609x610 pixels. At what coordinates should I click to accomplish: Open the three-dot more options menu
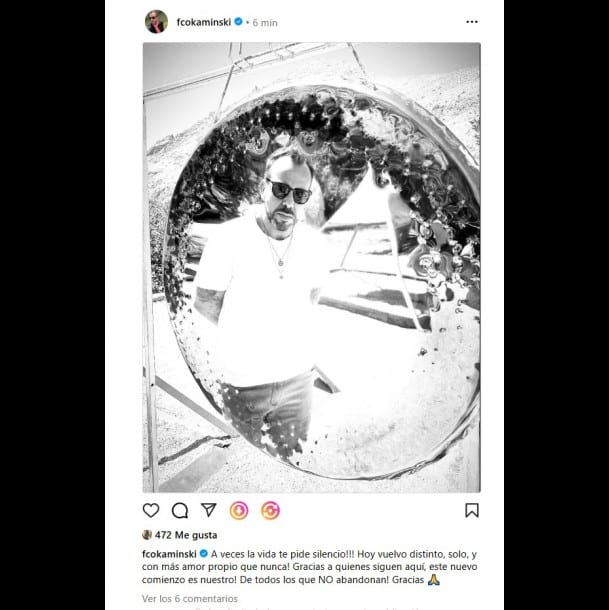[x=472, y=22]
